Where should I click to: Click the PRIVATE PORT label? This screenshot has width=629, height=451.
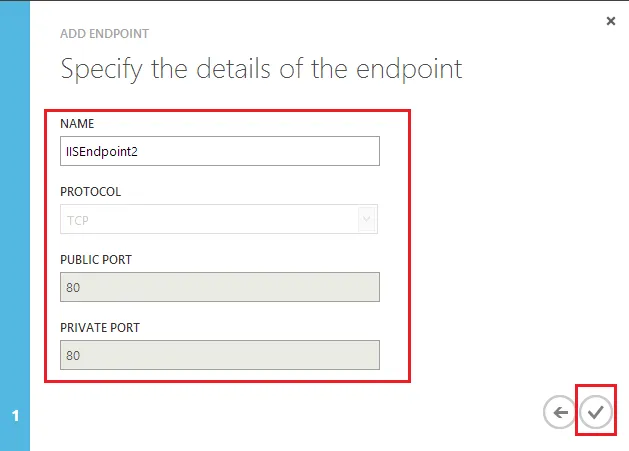tap(100, 328)
